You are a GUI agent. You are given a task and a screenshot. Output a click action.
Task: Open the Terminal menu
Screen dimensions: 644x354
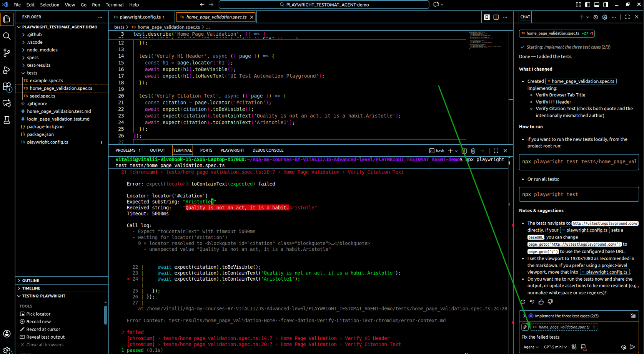[114, 5]
